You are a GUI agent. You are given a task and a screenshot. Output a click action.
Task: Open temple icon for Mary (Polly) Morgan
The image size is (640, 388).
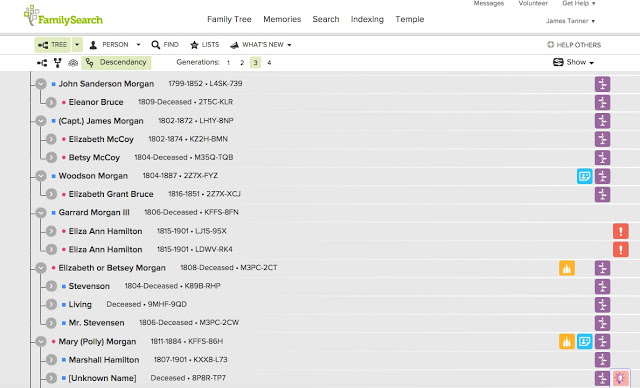tap(602, 342)
